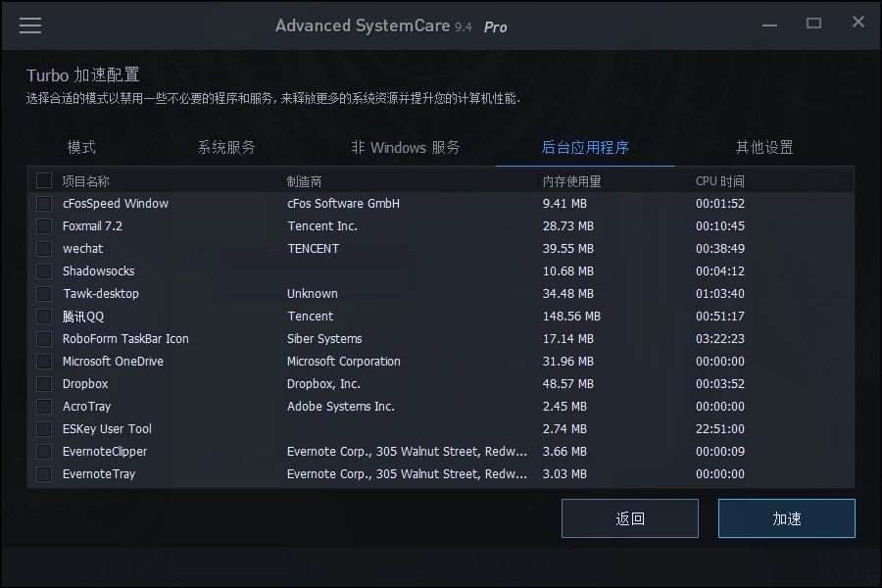This screenshot has height=588, width=882.
Task: Check the EvernoteClipper checkbox
Action: (44, 451)
